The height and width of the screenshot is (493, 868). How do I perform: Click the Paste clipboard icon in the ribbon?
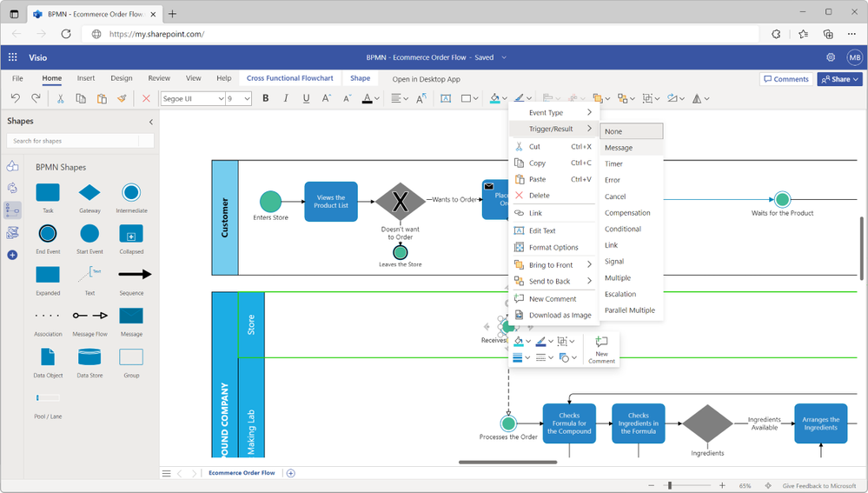pos(102,98)
